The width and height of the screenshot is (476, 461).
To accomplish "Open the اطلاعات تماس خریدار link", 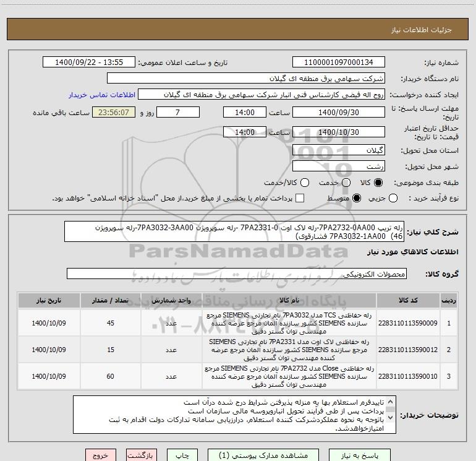I will 102,95.
